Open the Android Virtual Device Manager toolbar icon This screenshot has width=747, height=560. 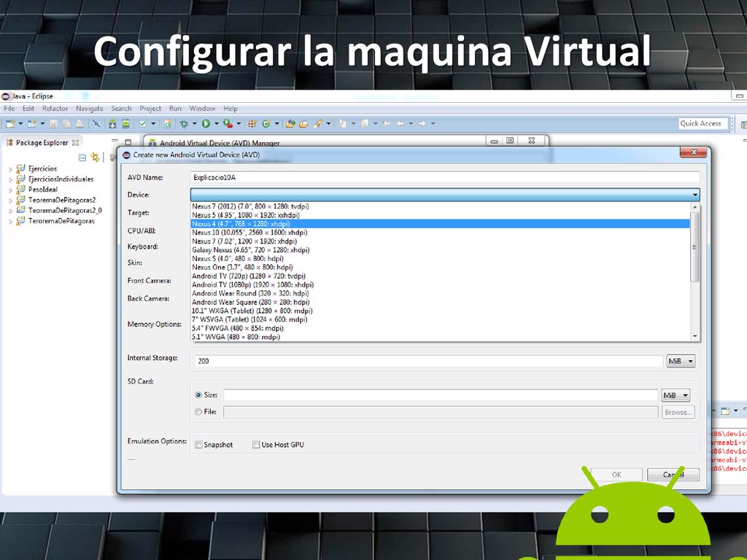tap(125, 124)
